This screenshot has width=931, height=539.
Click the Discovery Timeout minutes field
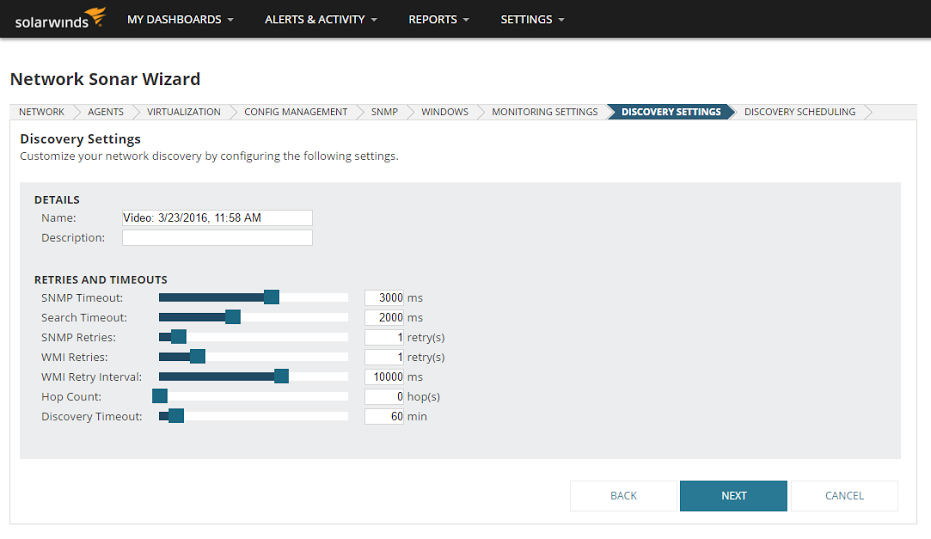(x=384, y=416)
